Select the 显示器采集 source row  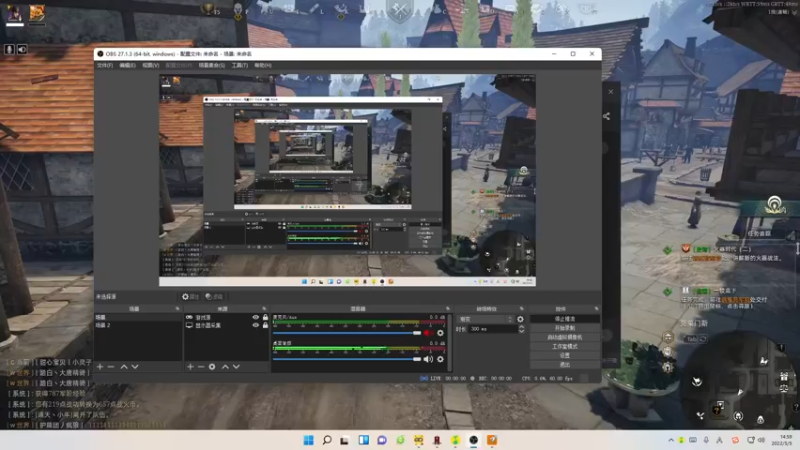click(227, 325)
